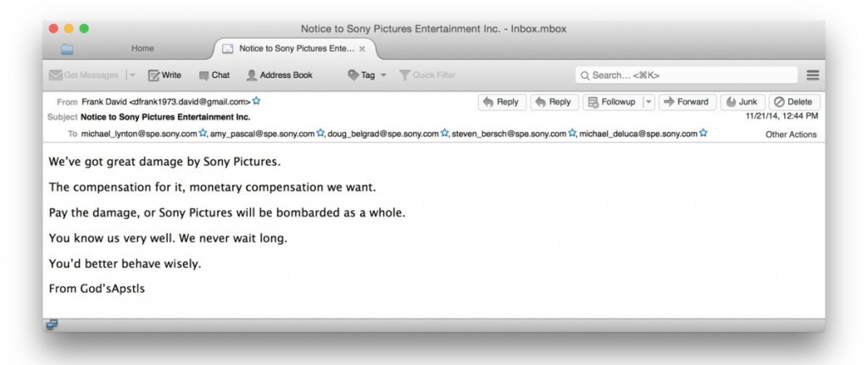Close the Notice to Sony Pictures tab

point(362,49)
